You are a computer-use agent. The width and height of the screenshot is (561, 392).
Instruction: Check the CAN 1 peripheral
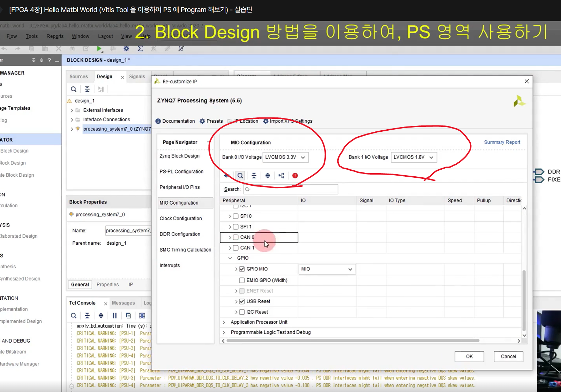(x=236, y=248)
